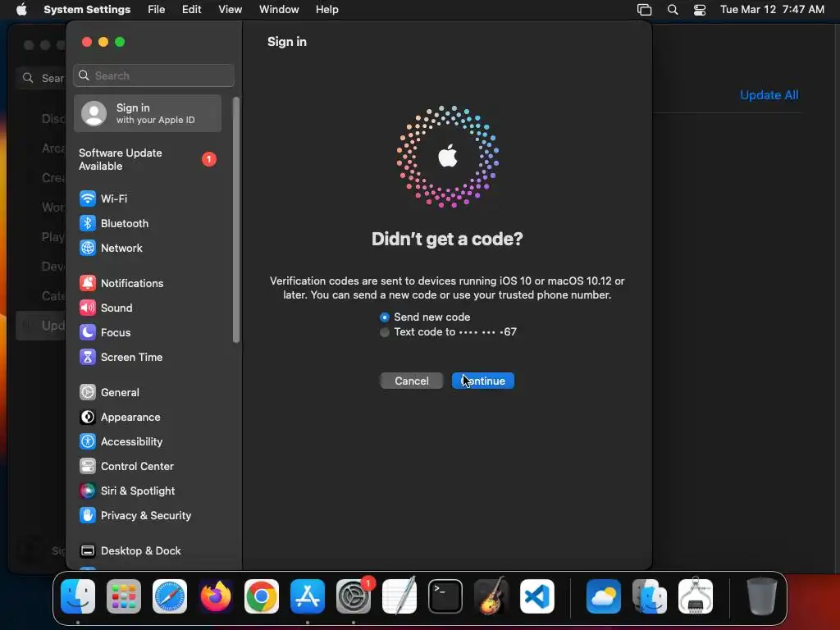The image size is (840, 630).
Task: Open the Window menu
Action: pyautogui.click(x=279, y=10)
